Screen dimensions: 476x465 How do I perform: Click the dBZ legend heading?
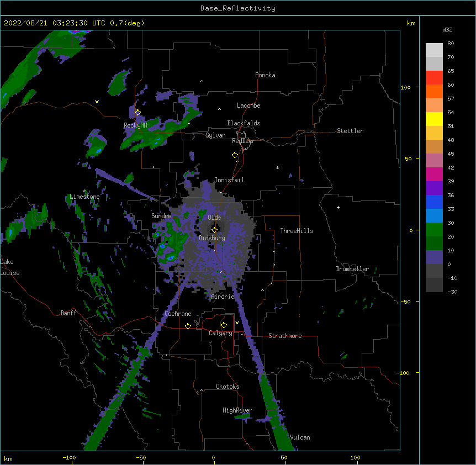[447, 30]
